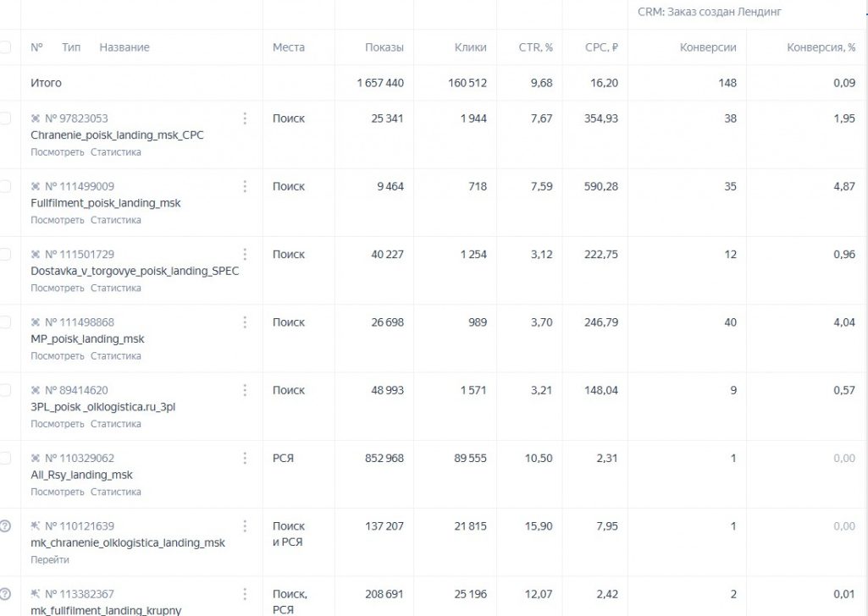Screen dimensions: 868x616
Task: Open Статистика link for MP_poisk_landing_msk
Action: coord(116,356)
